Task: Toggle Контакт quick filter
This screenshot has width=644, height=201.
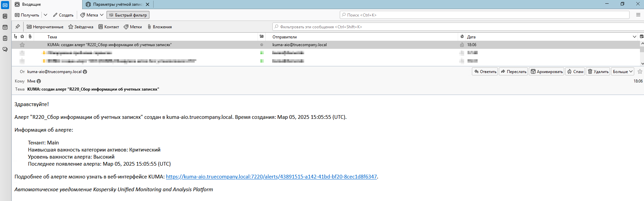Action: [108, 27]
